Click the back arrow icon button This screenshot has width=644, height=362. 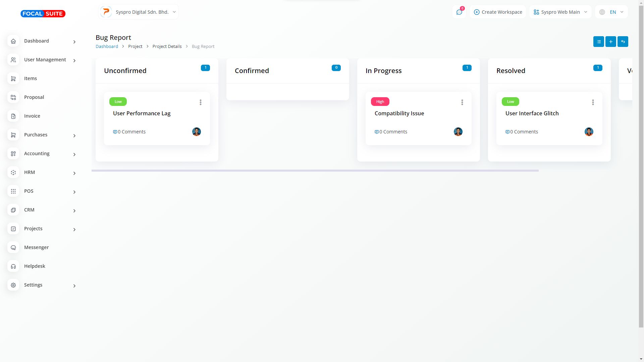623,42
